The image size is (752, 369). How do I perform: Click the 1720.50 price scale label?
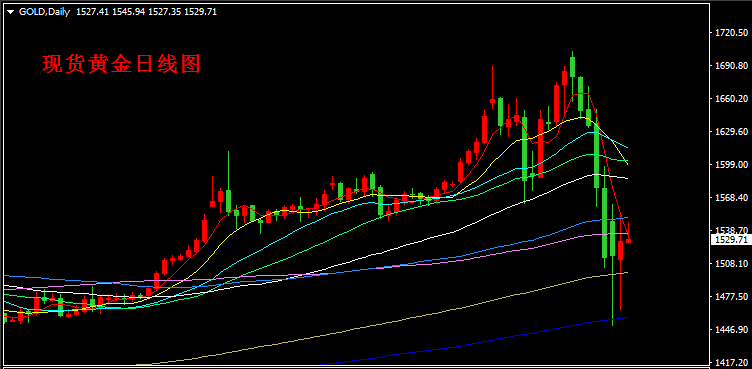(731, 33)
